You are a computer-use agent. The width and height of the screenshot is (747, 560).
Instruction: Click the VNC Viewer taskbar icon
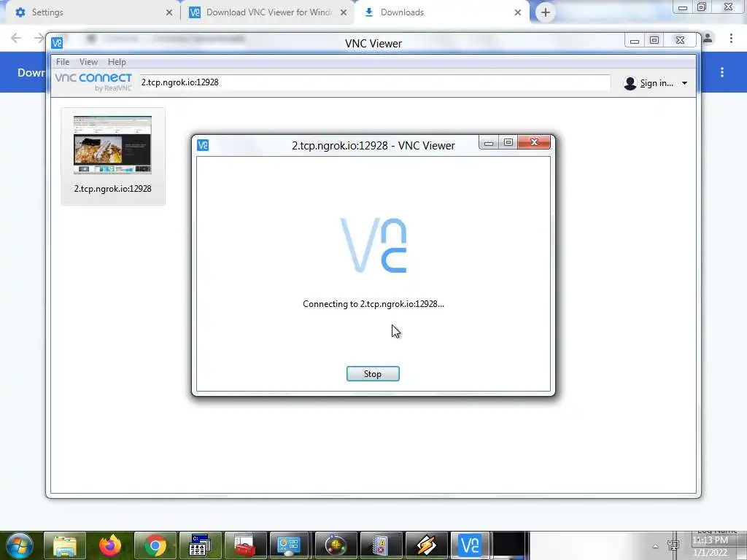tap(470, 545)
